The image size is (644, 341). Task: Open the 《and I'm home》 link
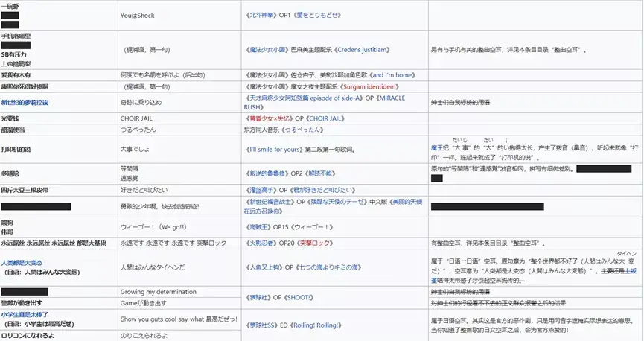click(x=392, y=75)
